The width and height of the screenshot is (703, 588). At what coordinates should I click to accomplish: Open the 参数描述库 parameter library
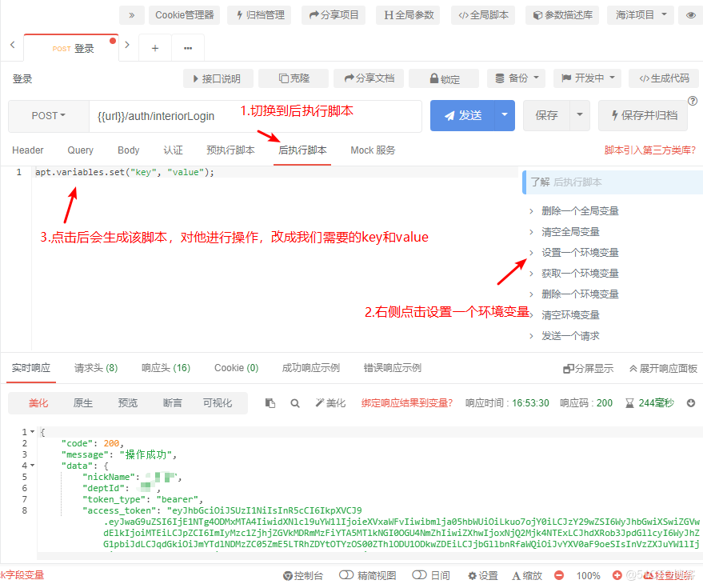coord(562,15)
